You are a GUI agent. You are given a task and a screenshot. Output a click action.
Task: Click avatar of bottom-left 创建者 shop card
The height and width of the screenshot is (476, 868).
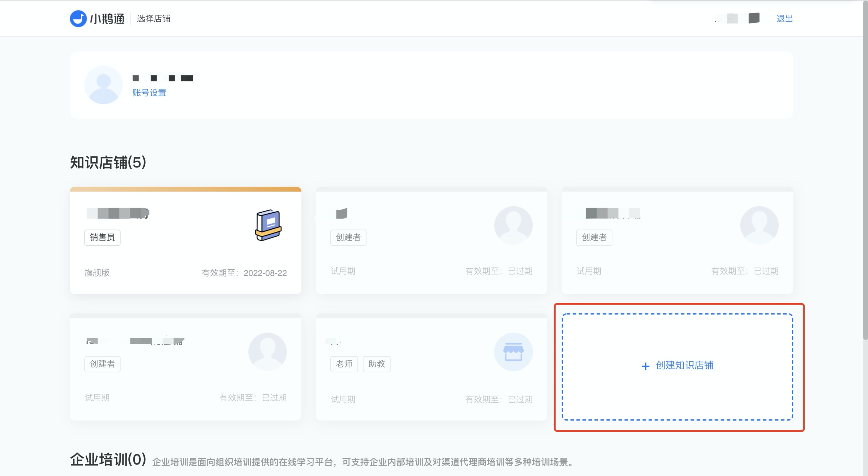(x=268, y=352)
